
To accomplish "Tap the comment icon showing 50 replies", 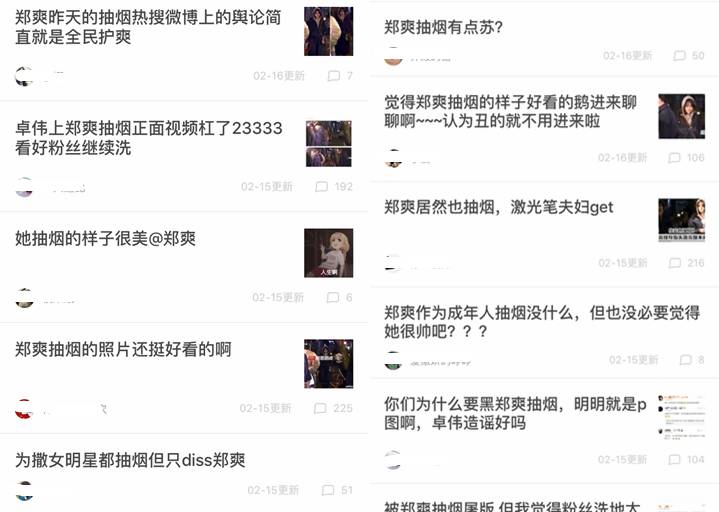I will 679,55.
